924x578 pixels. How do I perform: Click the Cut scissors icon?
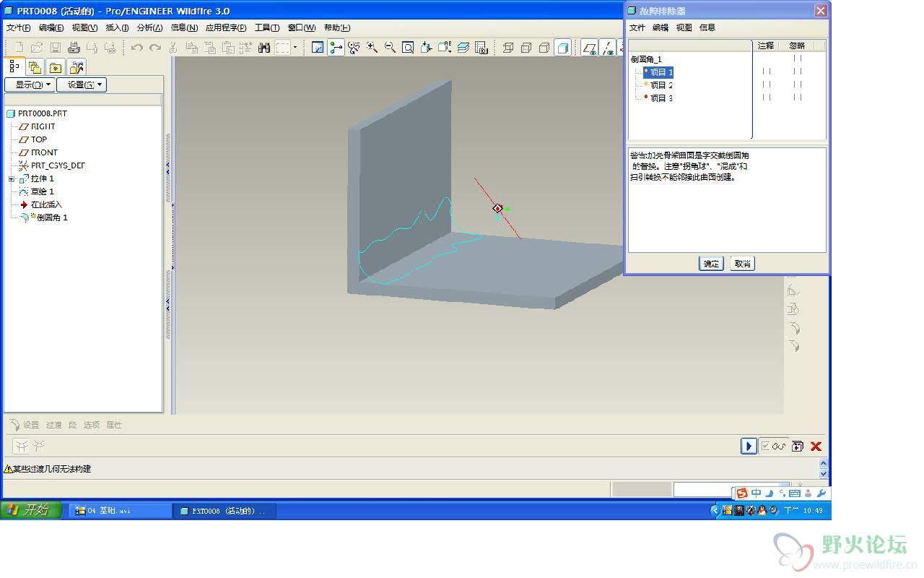click(173, 48)
